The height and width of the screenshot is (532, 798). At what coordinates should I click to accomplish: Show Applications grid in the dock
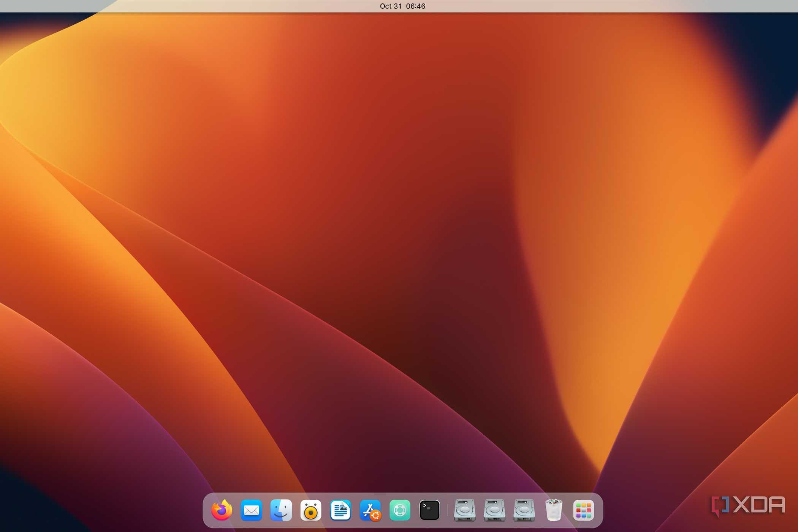(x=583, y=510)
